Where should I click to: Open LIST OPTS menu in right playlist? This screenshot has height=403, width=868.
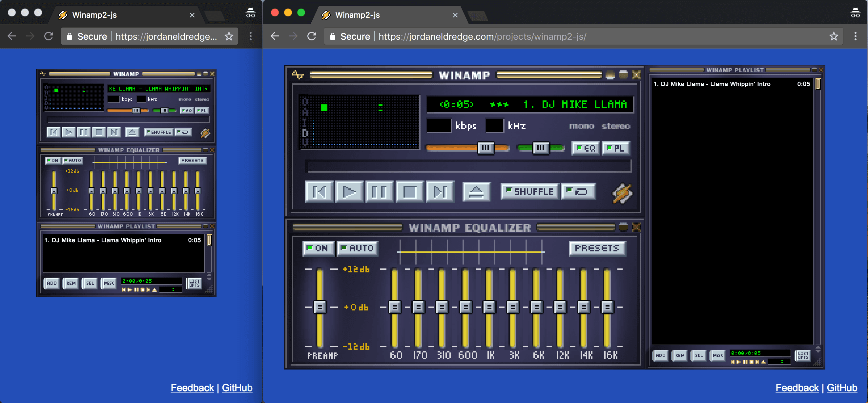pyautogui.click(x=803, y=355)
